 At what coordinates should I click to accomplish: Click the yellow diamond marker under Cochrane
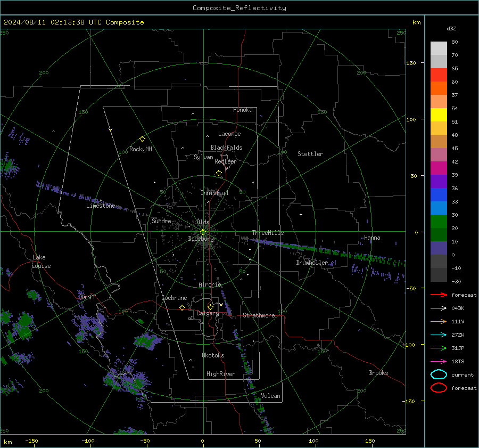click(x=182, y=307)
